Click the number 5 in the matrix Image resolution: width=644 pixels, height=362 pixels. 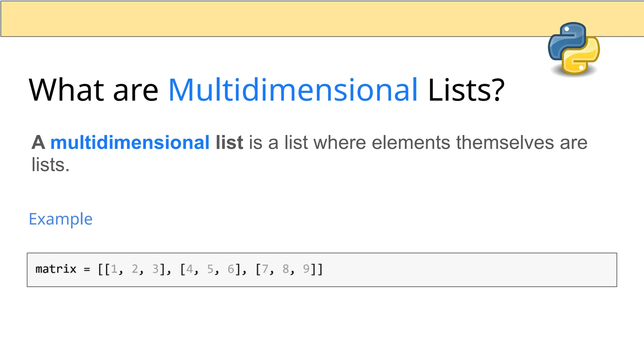pyautogui.click(x=210, y=269)
